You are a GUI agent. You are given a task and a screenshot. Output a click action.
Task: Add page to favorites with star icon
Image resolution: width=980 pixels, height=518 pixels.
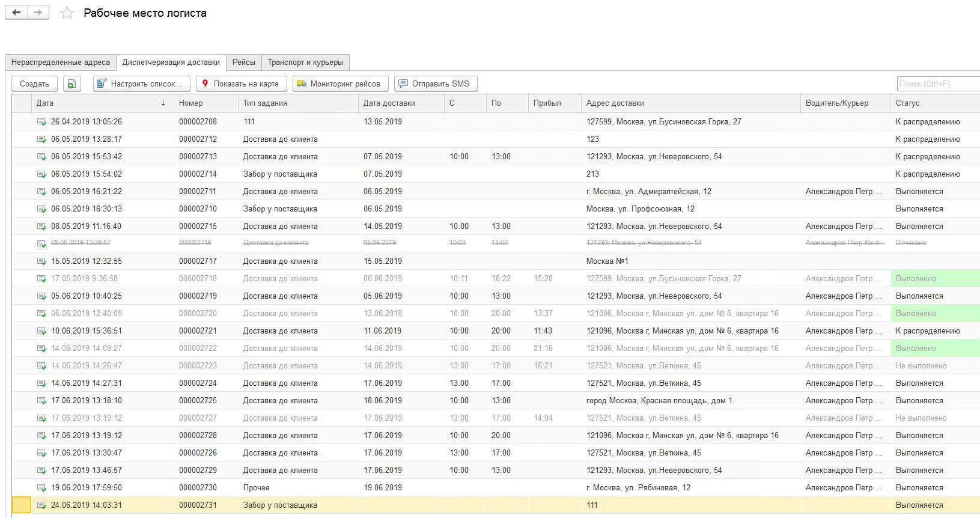67,13
